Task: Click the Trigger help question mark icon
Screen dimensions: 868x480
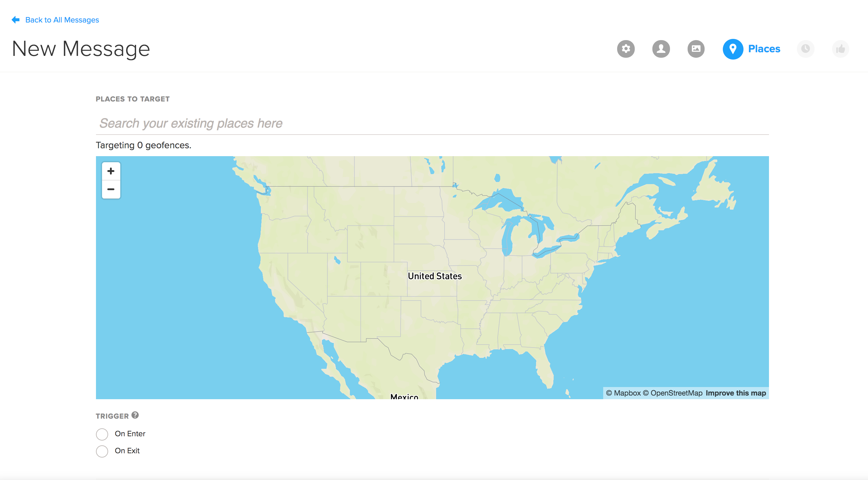Action: coord(135,415)
